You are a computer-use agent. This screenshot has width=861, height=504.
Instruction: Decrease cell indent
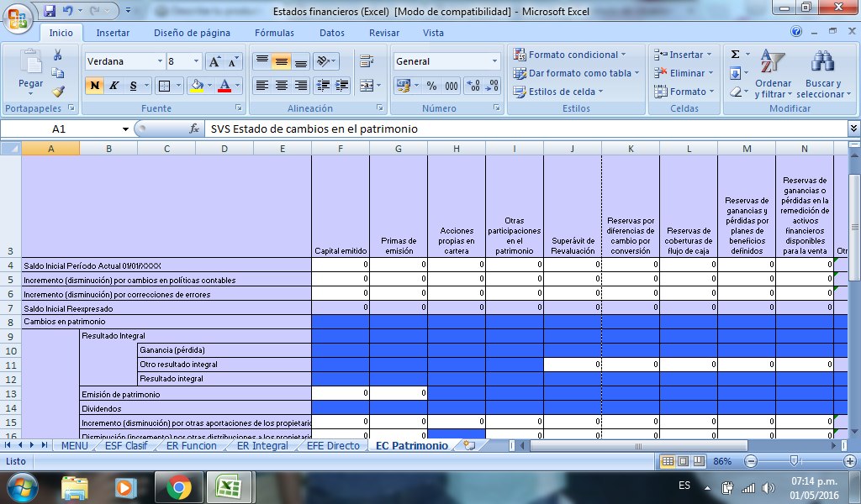(x=324, y=86)
